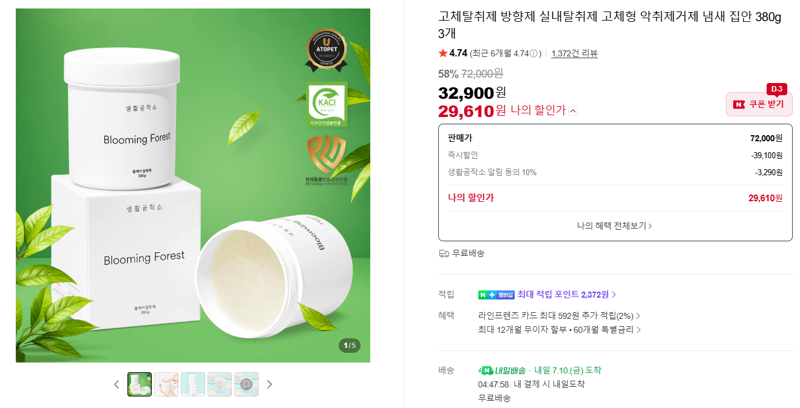Show next product thumbnails with right arrow
800x408 pixels.
pos(269,385)
